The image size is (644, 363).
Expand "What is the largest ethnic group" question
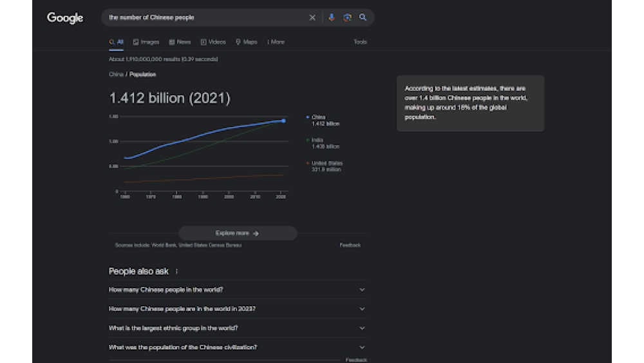click(237, 328)
